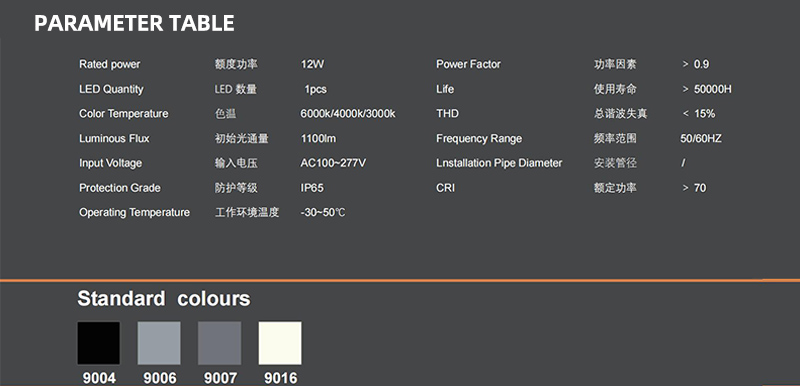Click the PARAMETER TABLE heading

click(x=134, y=23)
